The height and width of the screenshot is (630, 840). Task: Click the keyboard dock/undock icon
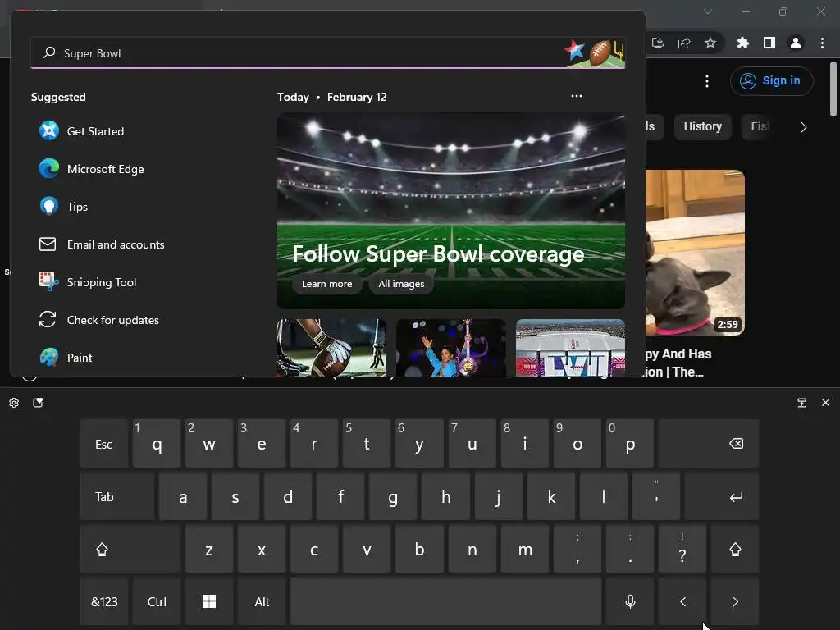tap(802, 403)
